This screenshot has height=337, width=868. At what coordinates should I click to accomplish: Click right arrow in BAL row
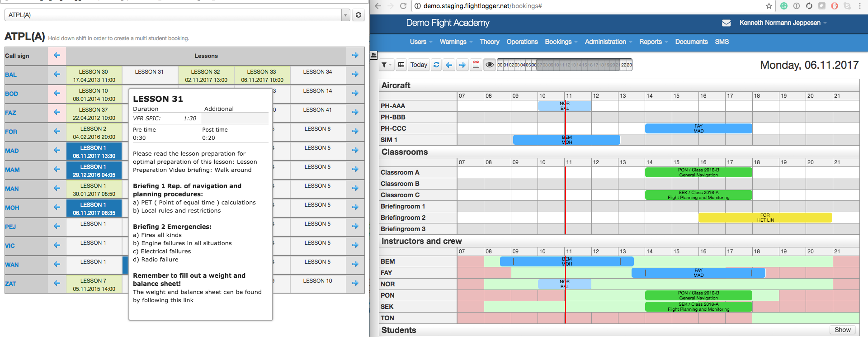355,74
